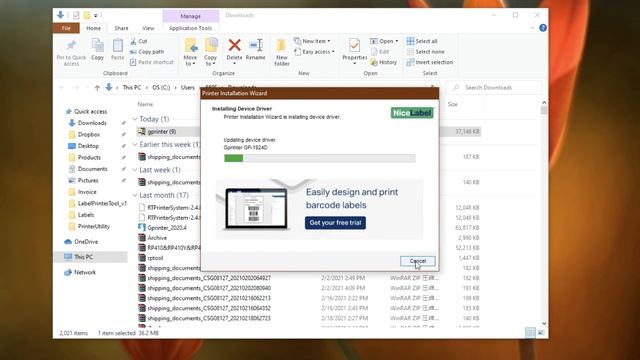Click the Properties icon
The image size is (640, 360).
354,45
